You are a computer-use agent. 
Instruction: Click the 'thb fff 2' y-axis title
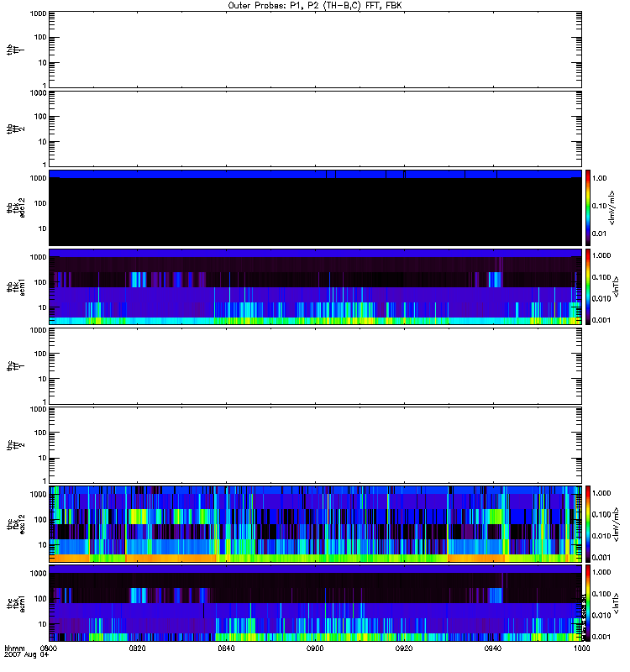tap(15, 129)
